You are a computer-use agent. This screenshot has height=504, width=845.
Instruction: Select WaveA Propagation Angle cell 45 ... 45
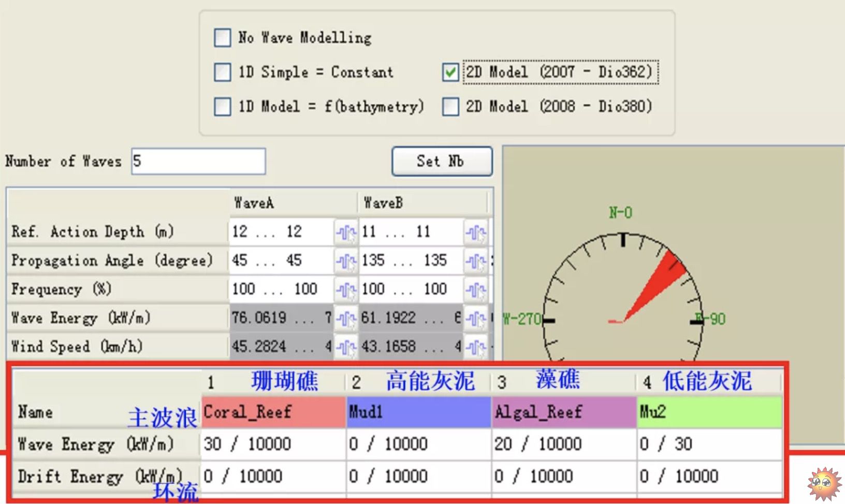click(281, 260)
